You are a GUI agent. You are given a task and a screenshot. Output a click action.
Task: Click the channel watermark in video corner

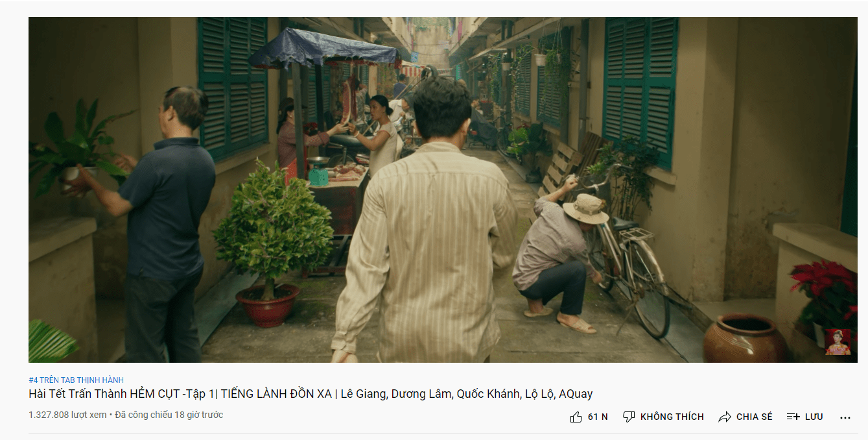838,342
